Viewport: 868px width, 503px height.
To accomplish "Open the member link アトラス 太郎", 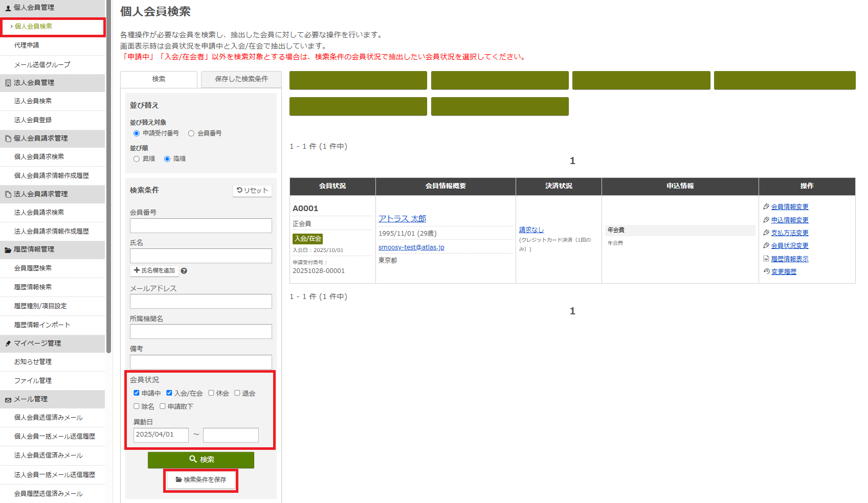I will (x=402, y=218).
